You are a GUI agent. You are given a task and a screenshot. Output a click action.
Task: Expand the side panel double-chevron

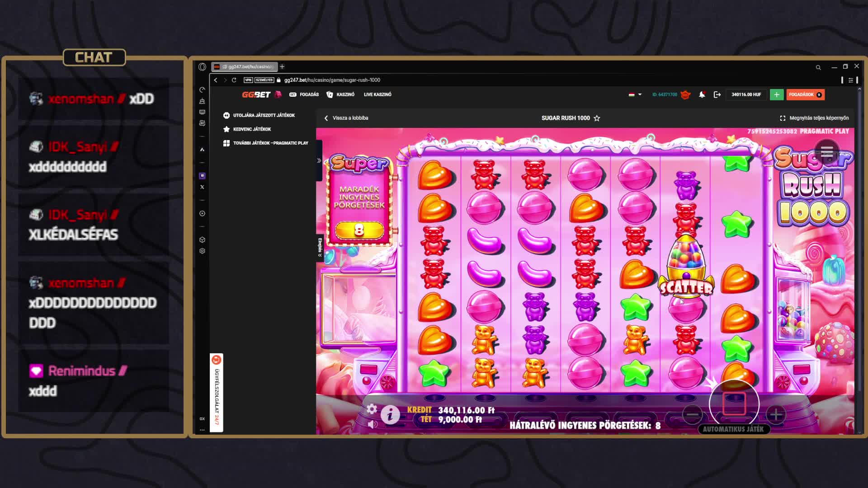click(319, 160)
